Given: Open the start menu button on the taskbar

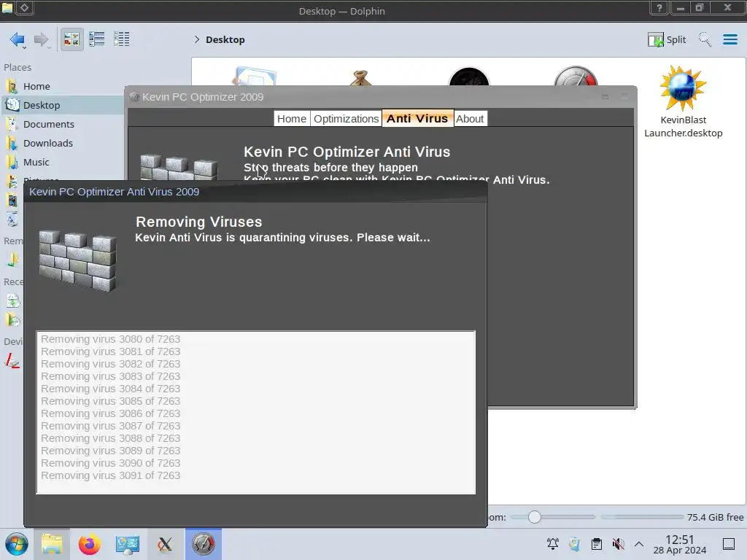Looking at the screenshot, I should pyautogui.click(x=16, y=544).
